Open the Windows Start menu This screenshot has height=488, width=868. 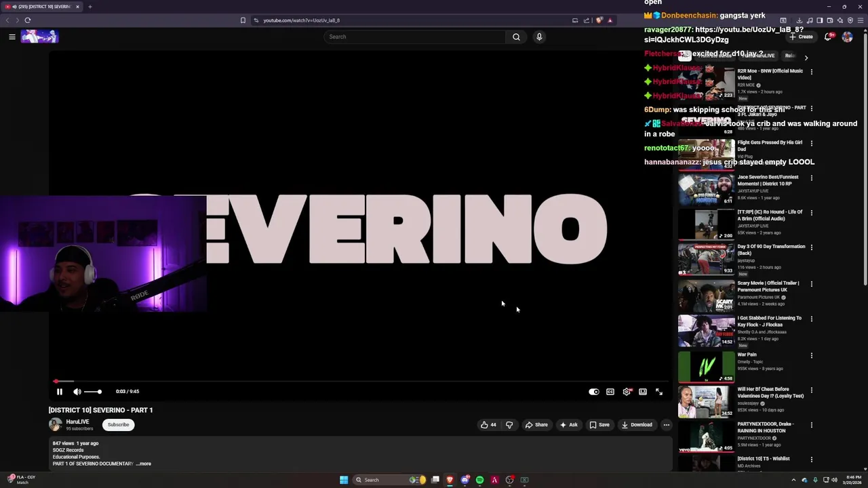[x=344, y=480]
